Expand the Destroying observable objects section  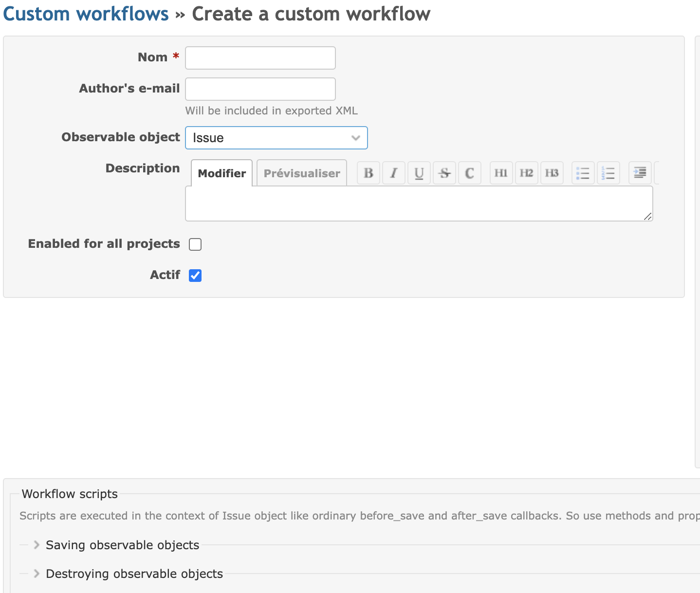pyautogui.click(x=133, y=574)
